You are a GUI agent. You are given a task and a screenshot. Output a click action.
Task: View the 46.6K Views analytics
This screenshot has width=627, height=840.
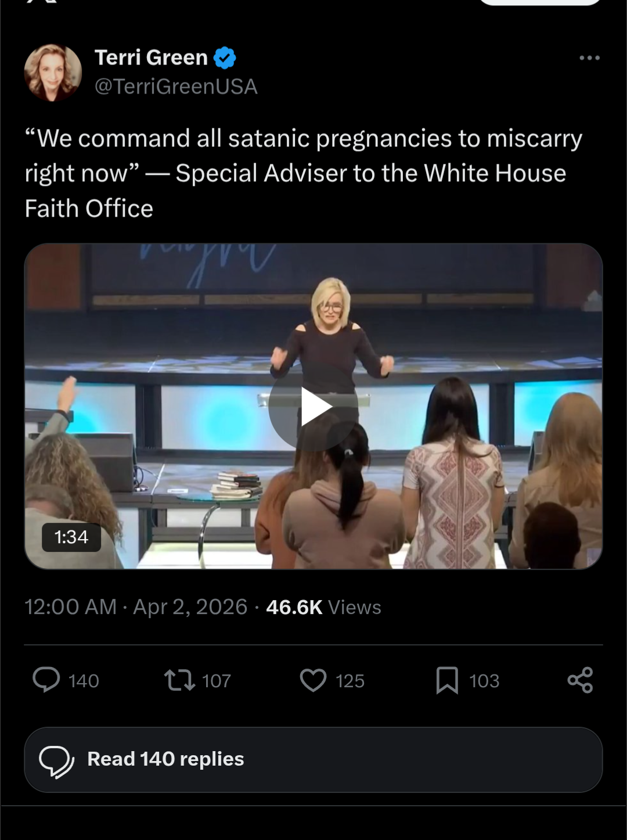(323, 607)
